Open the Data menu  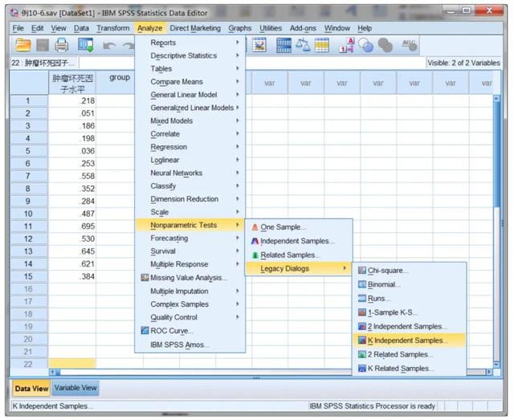[x=81, y=28]
